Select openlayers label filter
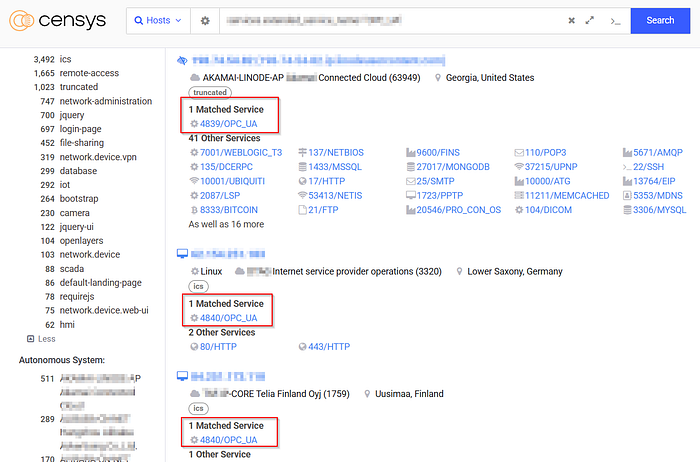Image resolution: width=700 pixels, height=462 pixels. (x=81, y=241)
